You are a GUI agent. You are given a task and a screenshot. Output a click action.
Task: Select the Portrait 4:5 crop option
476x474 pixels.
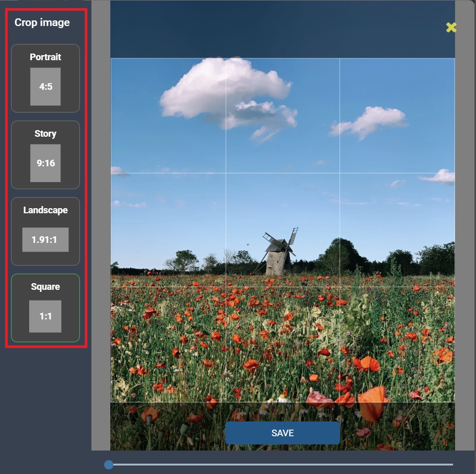45,78
